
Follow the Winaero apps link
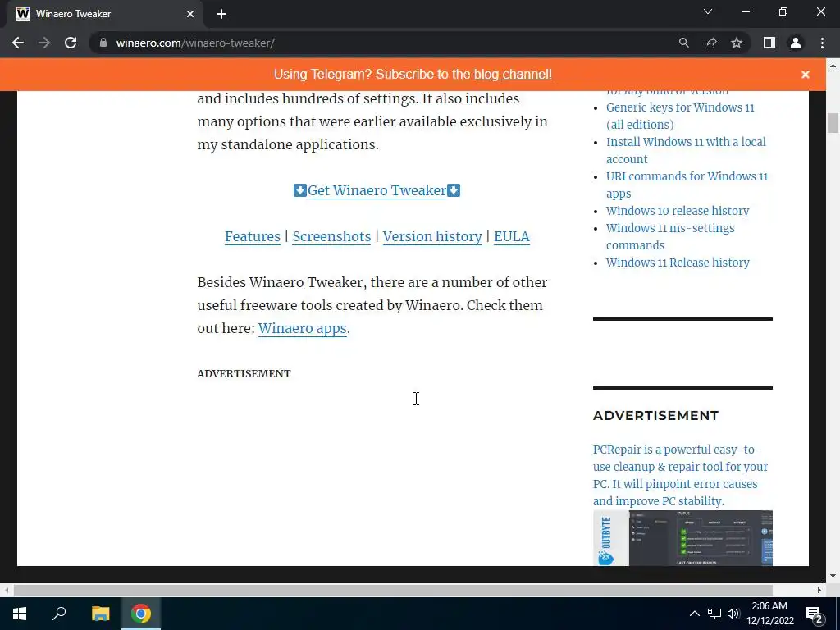[x=302, y=328]
